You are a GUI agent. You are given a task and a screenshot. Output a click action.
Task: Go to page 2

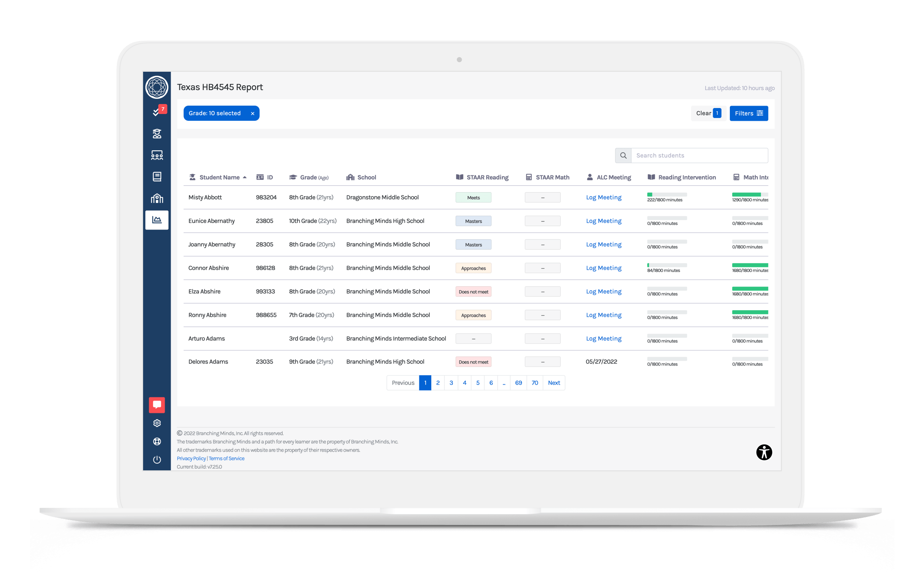click(438, 383)
